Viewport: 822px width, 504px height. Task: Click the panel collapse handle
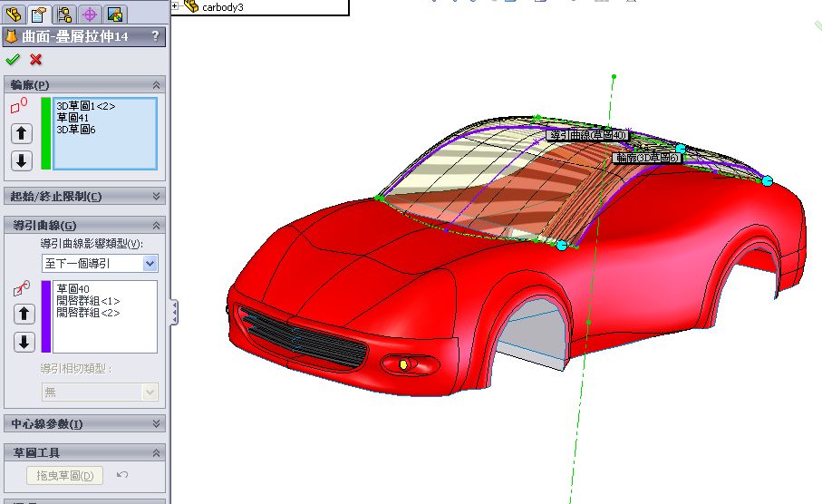pos(174,313)
